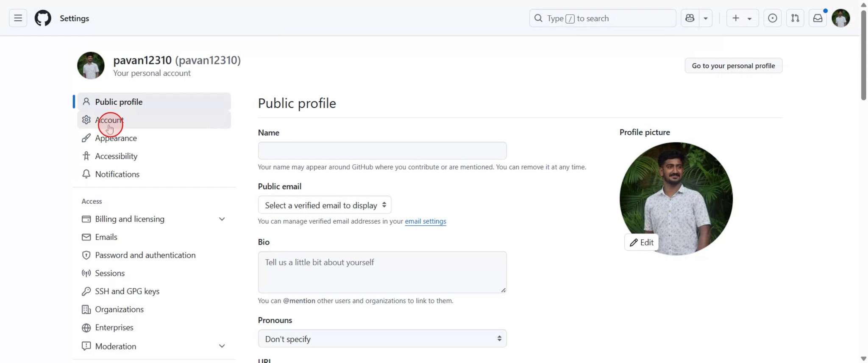868x363 pixels.
Task: Click the plus icon to create something new
Action: click(x=735, y=18)
